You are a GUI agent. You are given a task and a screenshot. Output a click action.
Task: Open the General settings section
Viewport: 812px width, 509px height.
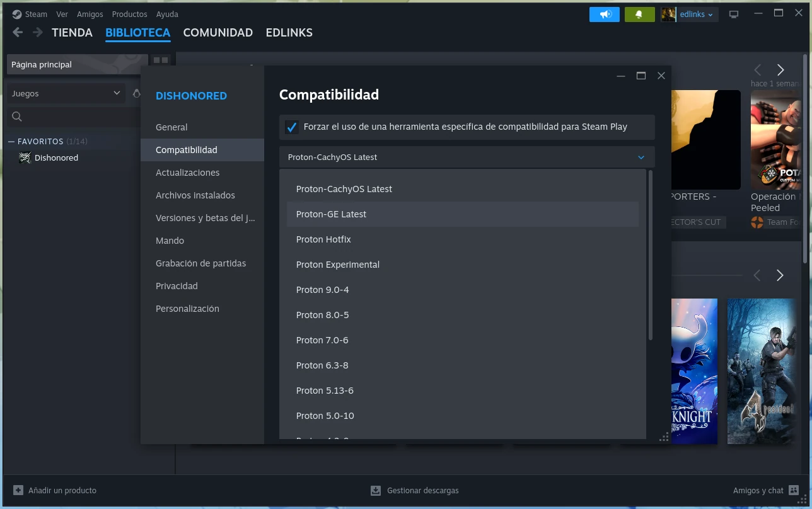click(x=202, y=127)
